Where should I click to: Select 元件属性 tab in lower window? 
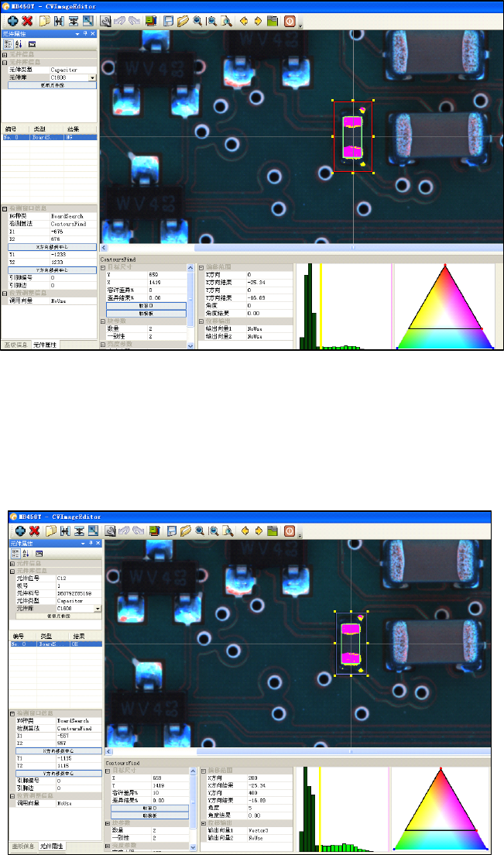click(x=52, y=846)
